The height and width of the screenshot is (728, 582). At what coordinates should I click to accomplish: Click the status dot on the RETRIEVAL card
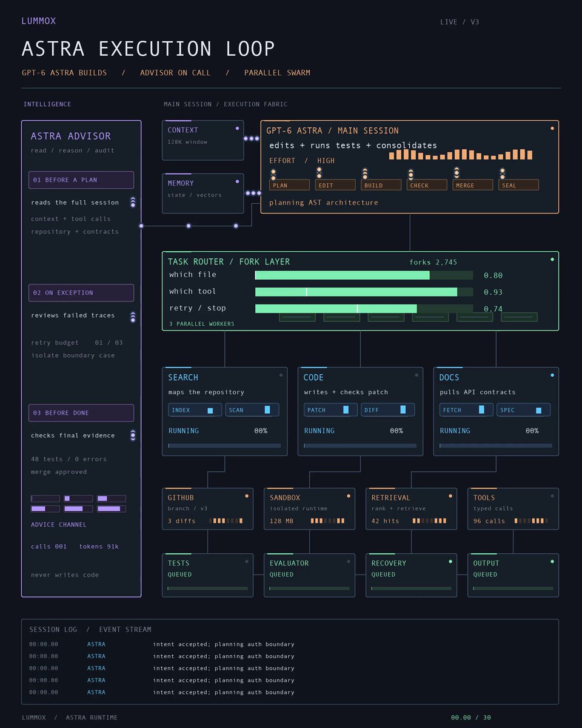(450, 496)
